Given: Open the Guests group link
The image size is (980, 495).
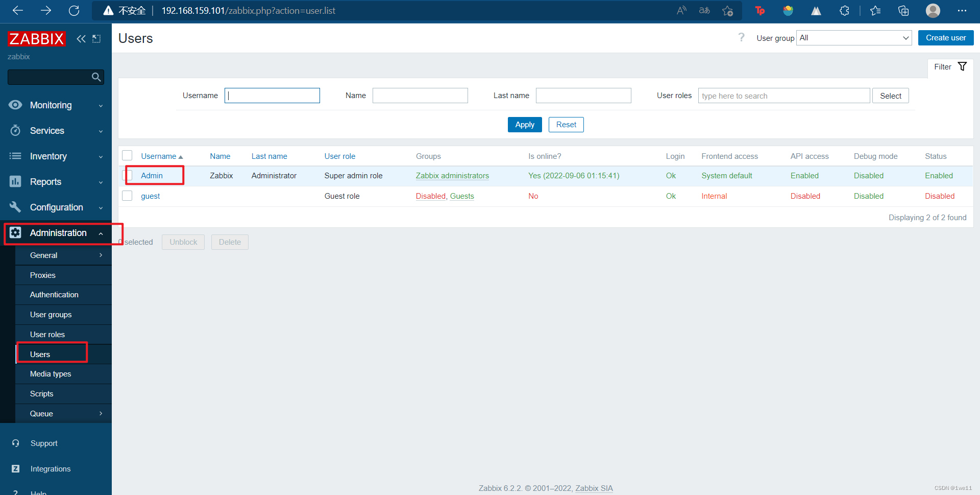Looking at the screenshot, I should pos(462,196).
